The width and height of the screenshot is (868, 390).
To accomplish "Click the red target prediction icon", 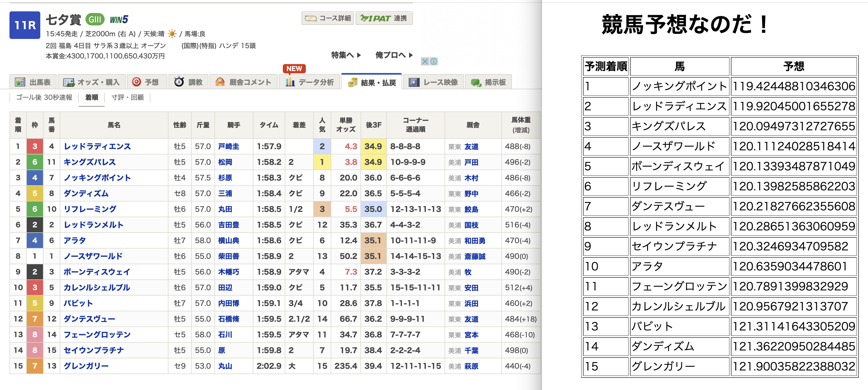I will click(137, 82).
